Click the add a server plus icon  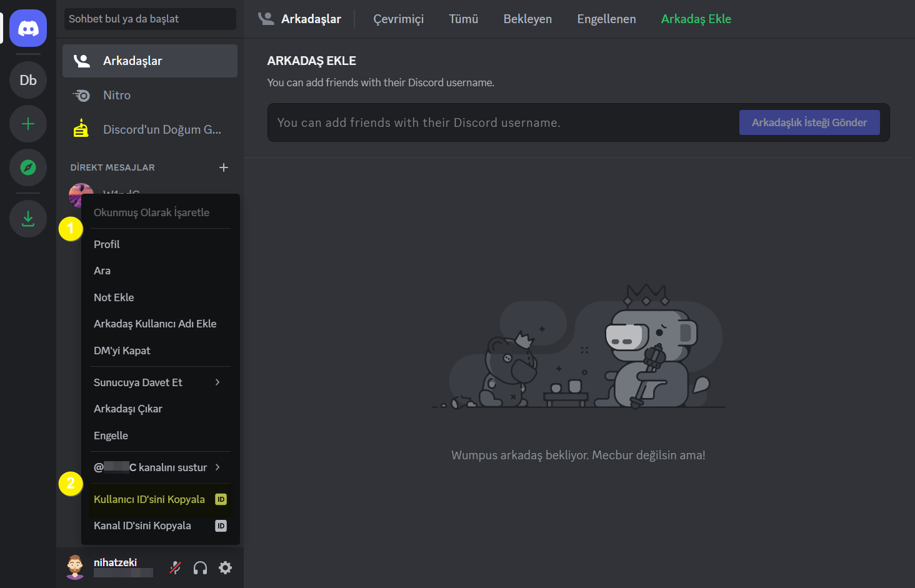click(28, 124)
